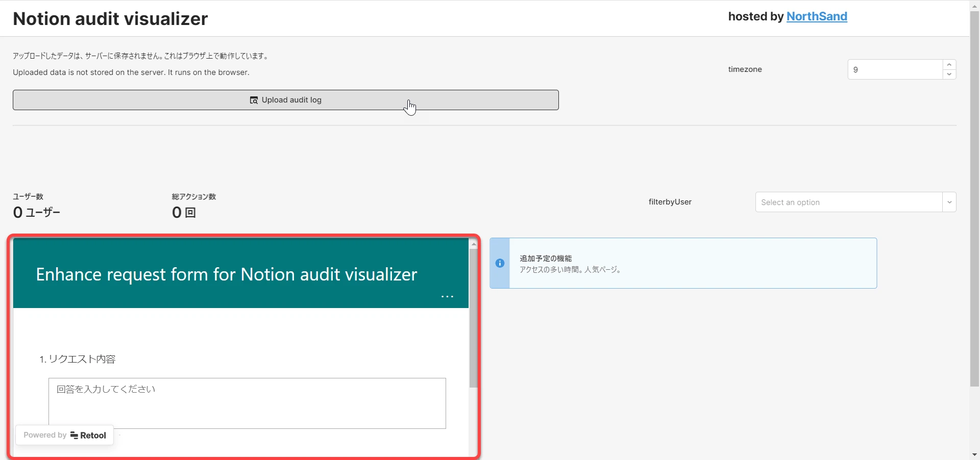This screenshot has height=460, width=980.
Task: Click the '0 回' action count value
Action: 184,212
